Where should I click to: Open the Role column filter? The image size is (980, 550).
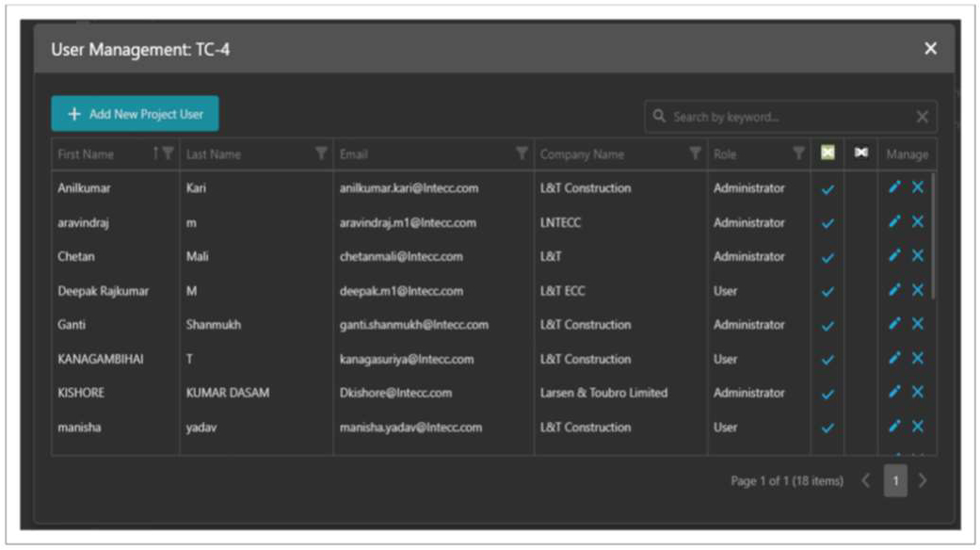click(798, 154)
